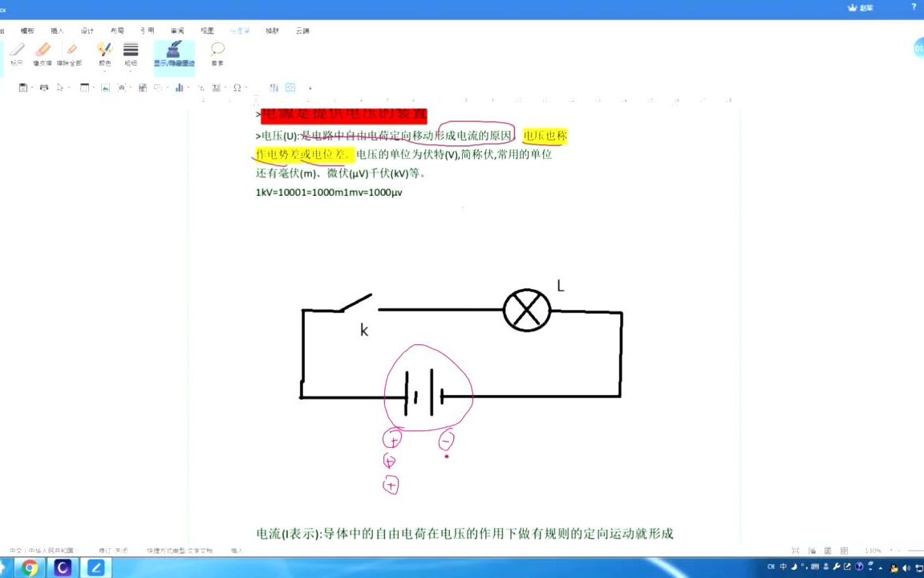Toggle the on-screen keyboard from the system tray

814,567
